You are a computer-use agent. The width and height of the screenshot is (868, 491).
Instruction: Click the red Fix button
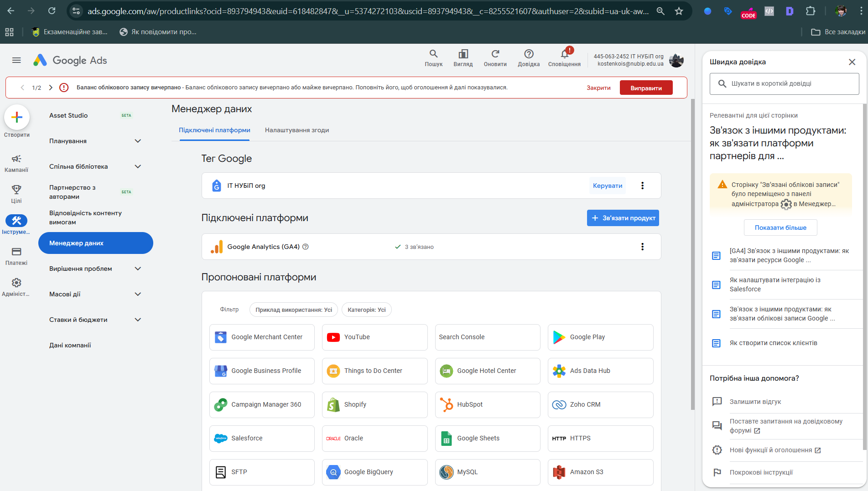point(646,88)
